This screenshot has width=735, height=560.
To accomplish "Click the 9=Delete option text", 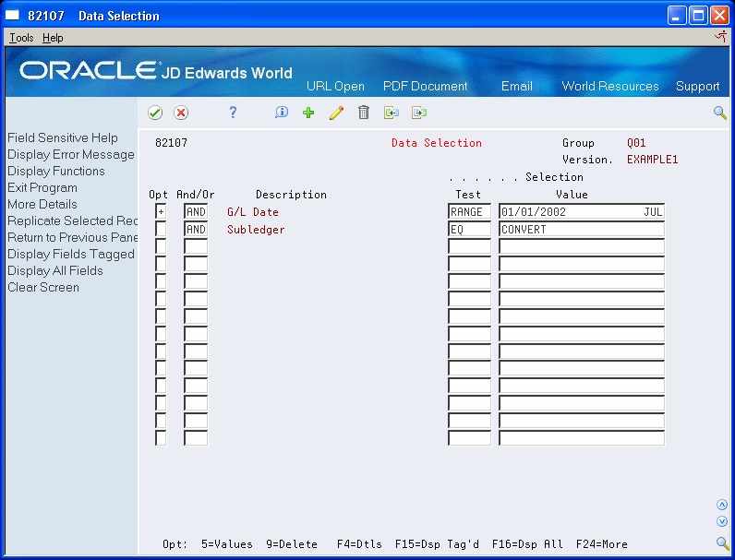I will coord(292,544).
